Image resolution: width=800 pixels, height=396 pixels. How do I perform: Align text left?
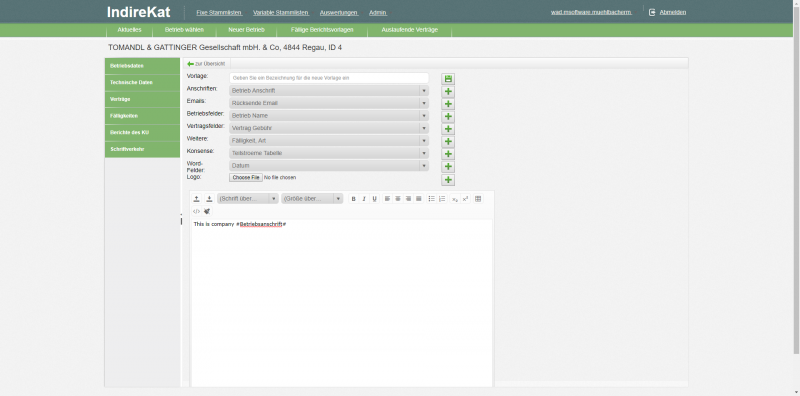click(x=387, y=199)
